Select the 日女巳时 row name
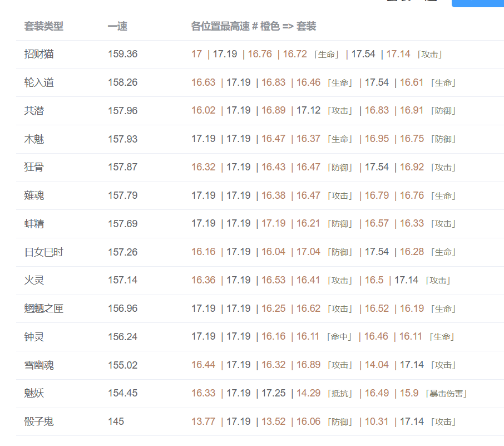This screenshot has height=446, width=504. click(44, 252)
